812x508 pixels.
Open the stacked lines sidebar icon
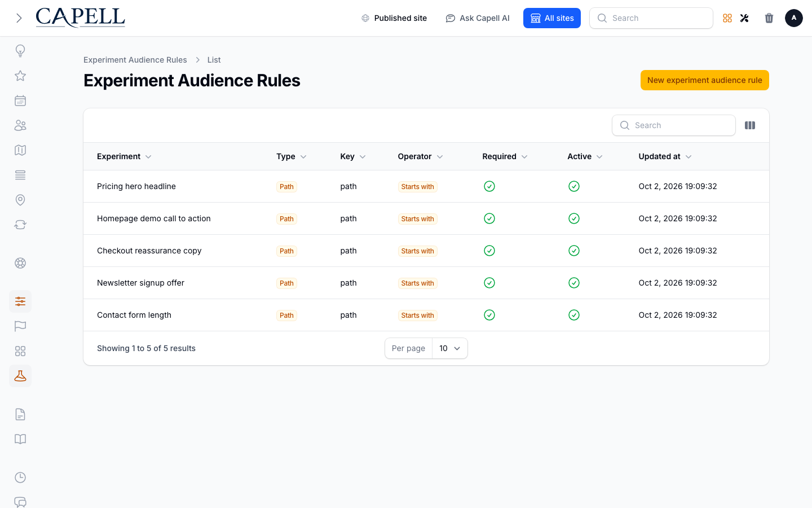tap(20, 175)
